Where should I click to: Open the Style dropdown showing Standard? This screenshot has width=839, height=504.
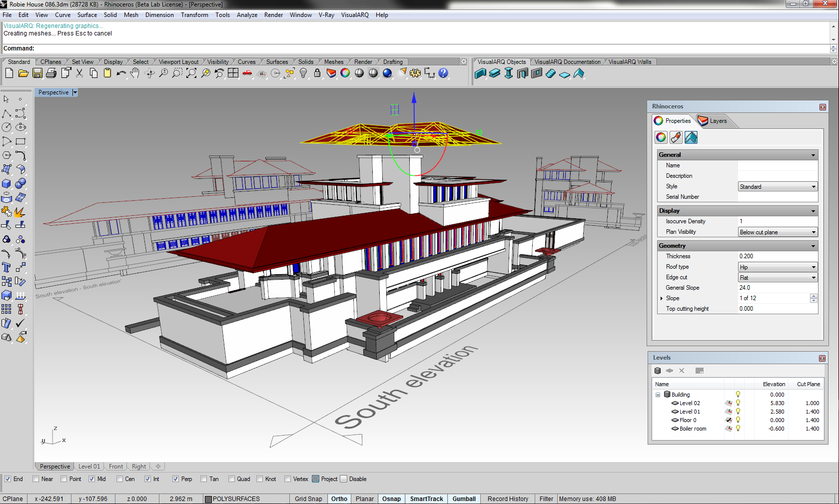tap(778, 186)
